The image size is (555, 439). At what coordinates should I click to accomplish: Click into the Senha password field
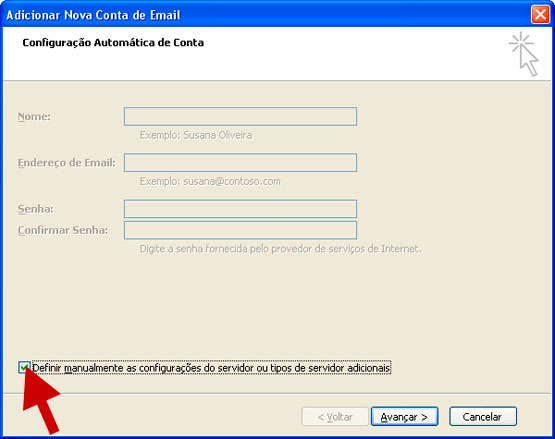coord(240,209)
